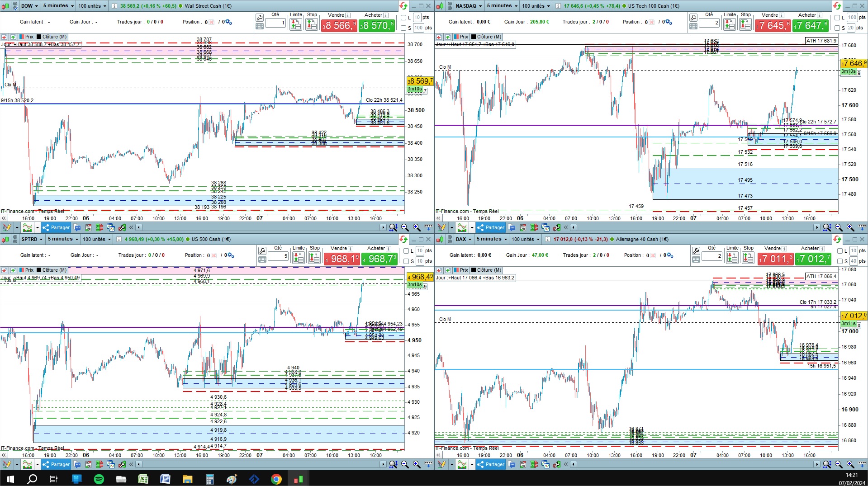
Task: Select the Prix tab on SPTRD chart
Action: click(27, 270)
